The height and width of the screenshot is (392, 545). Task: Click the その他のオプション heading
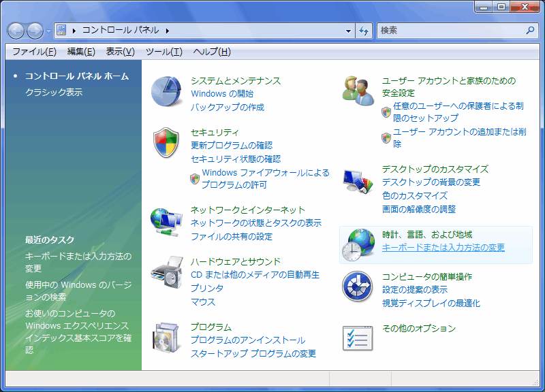click(419, 328)
